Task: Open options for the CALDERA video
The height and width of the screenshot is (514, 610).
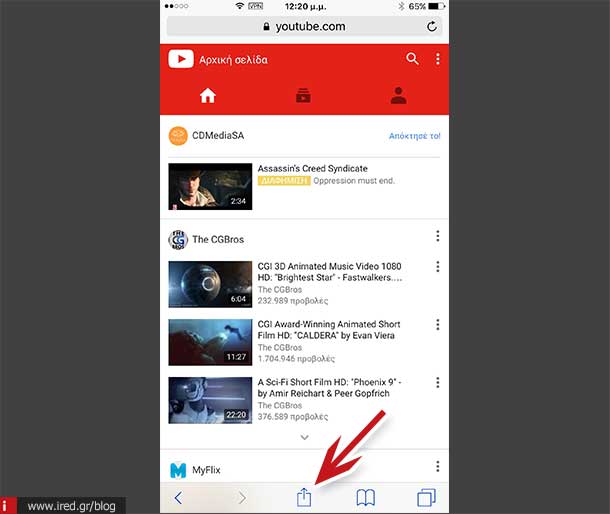Action: [438, 325]
